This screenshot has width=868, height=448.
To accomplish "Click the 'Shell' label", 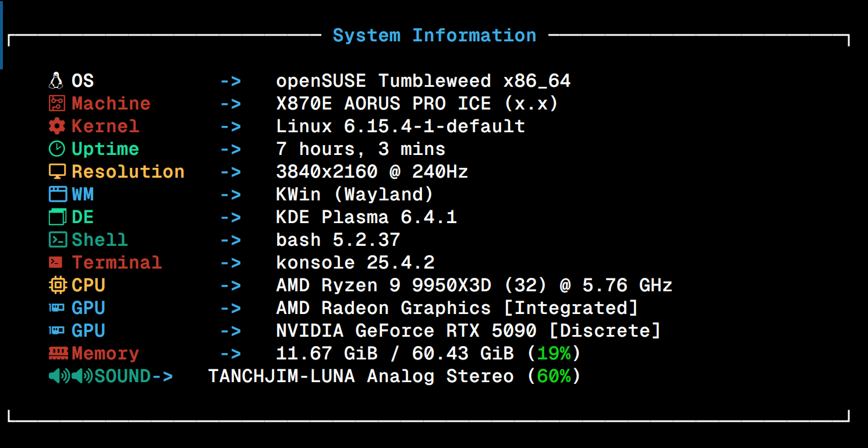I will pos(100,239).
